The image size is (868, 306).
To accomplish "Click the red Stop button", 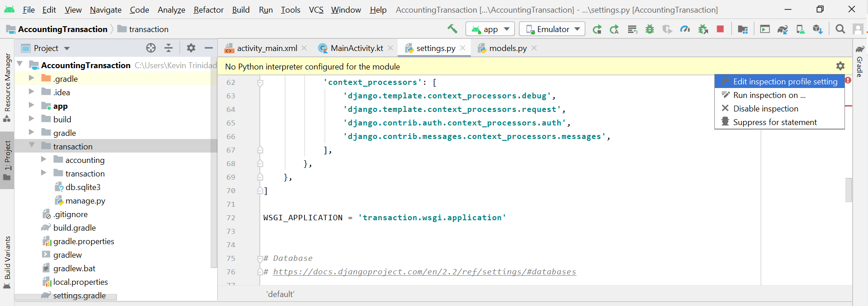I will coord(720,29).
